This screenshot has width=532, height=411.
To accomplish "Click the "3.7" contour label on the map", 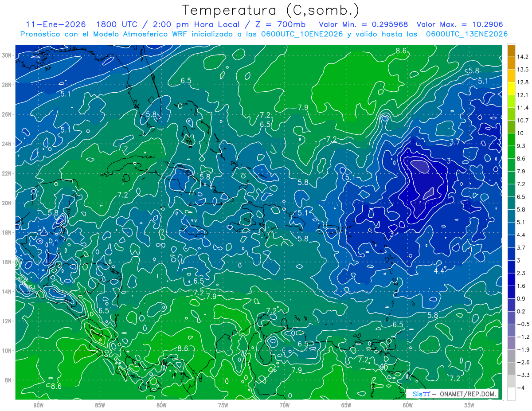I will [x=455, y=141].
